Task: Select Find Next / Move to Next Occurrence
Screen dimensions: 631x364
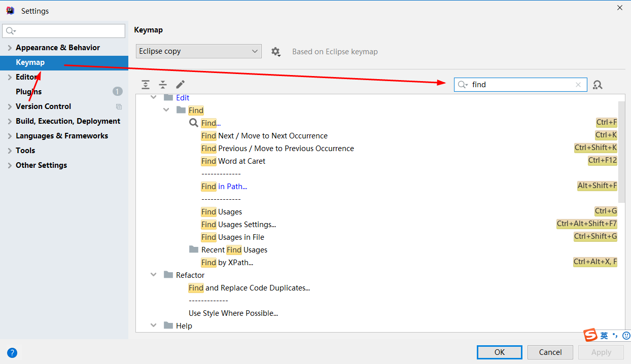Action: click(x=264, y=135)
